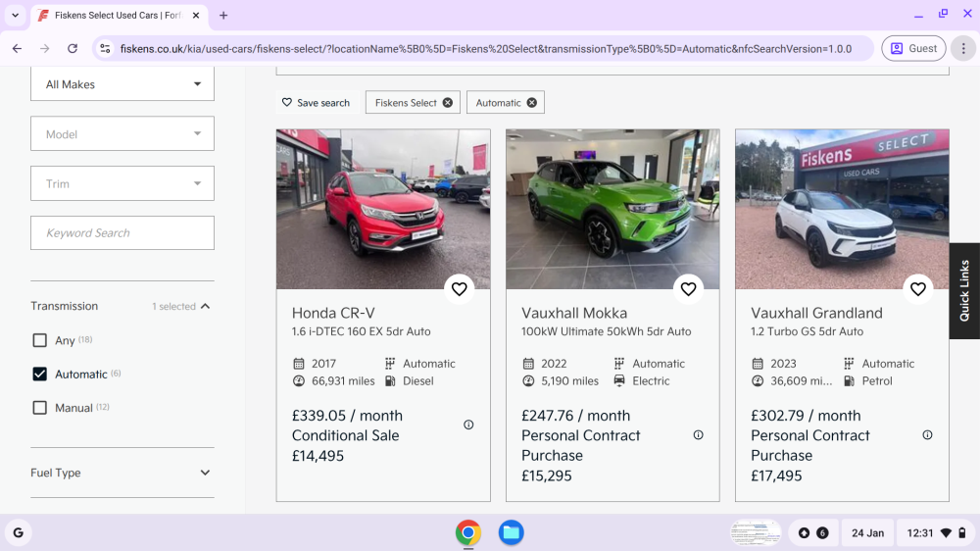Open the Model dropdown
980x551 pixels.
point(122,133)
